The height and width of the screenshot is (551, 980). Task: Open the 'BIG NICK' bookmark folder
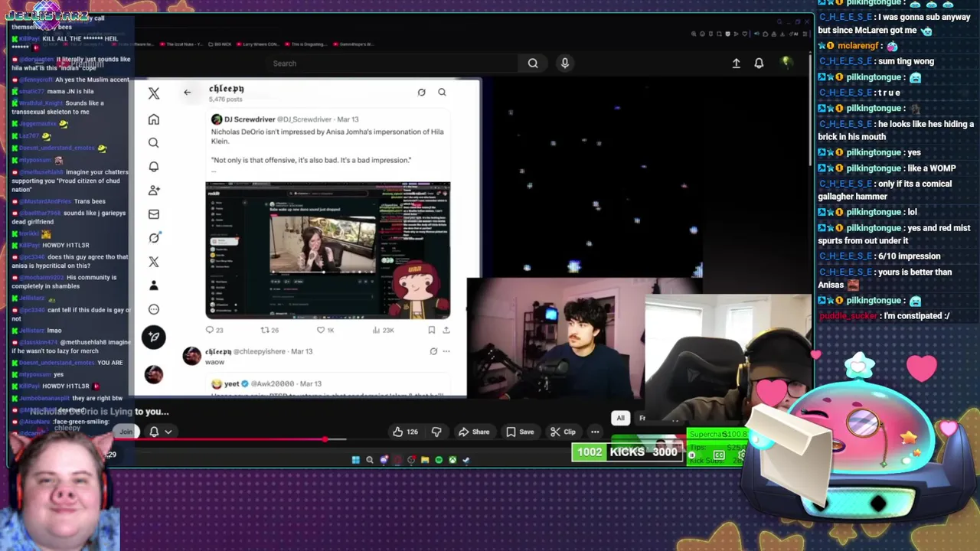[x=220, y=44]
